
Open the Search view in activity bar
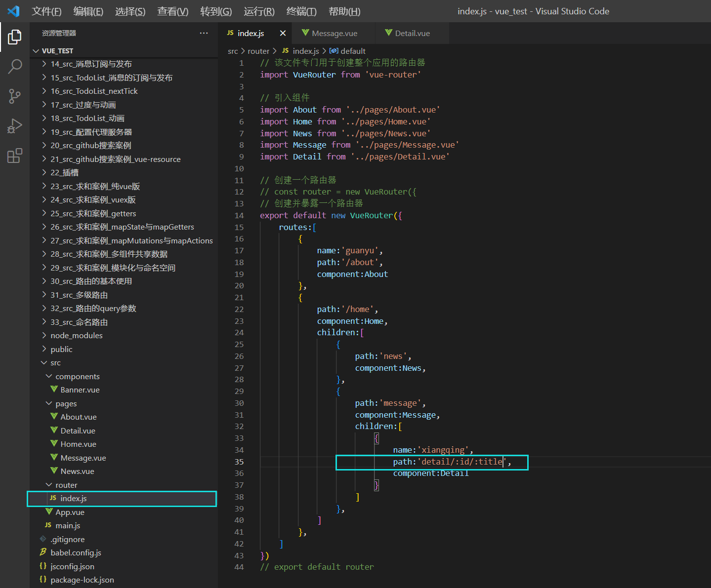(x=15, y=66)
